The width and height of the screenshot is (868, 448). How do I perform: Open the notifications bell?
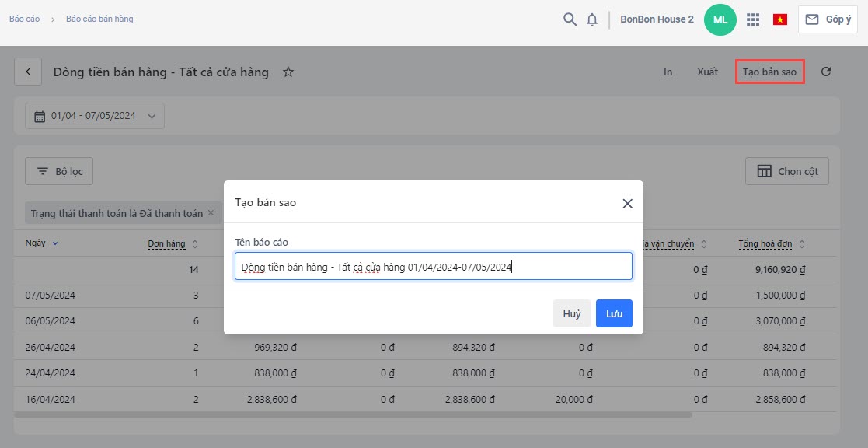tap(592, 19)
